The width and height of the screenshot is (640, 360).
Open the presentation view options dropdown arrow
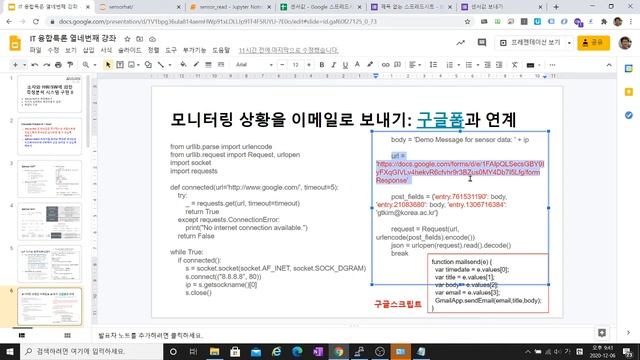pyautogui.click(x=569, y=42)
